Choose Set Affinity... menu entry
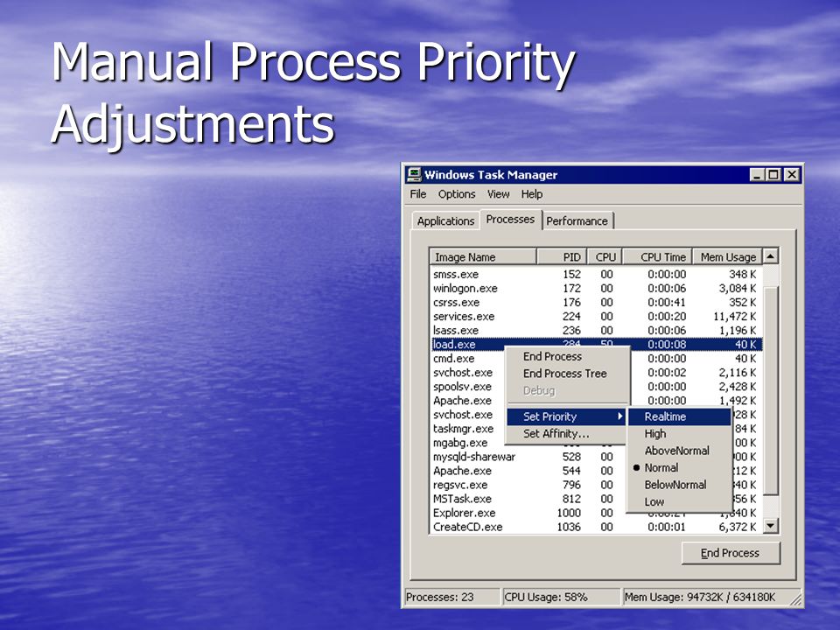 pos(567,433)
